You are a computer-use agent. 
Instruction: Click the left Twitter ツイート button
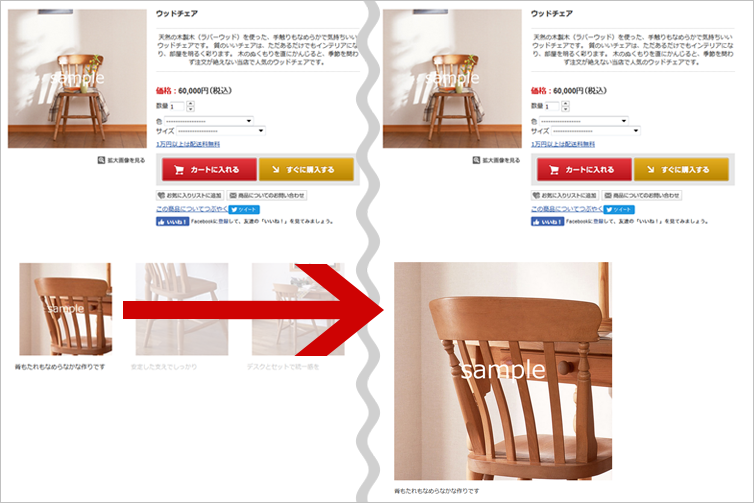244,209
